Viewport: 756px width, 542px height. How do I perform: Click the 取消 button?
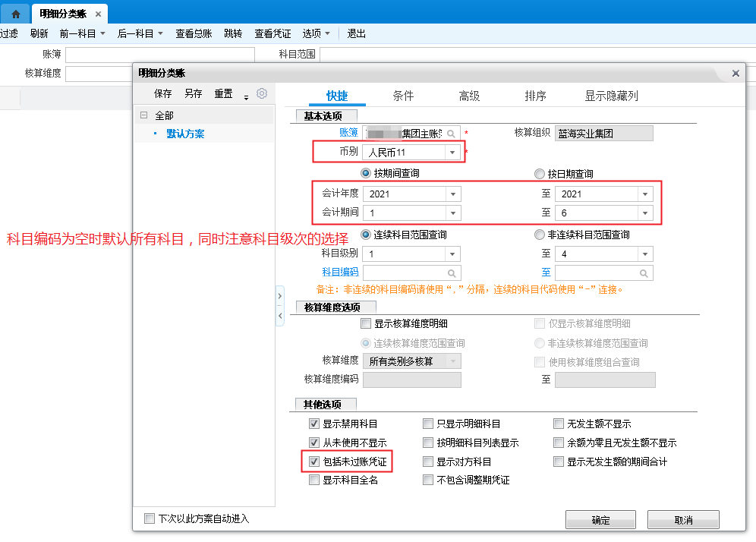click(683, 520)
